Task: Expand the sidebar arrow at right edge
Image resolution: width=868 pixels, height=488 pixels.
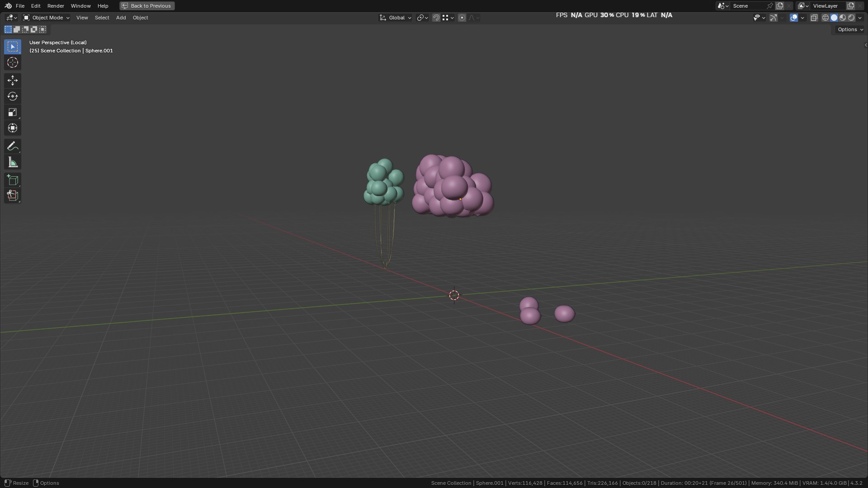Action: point(865,45)
